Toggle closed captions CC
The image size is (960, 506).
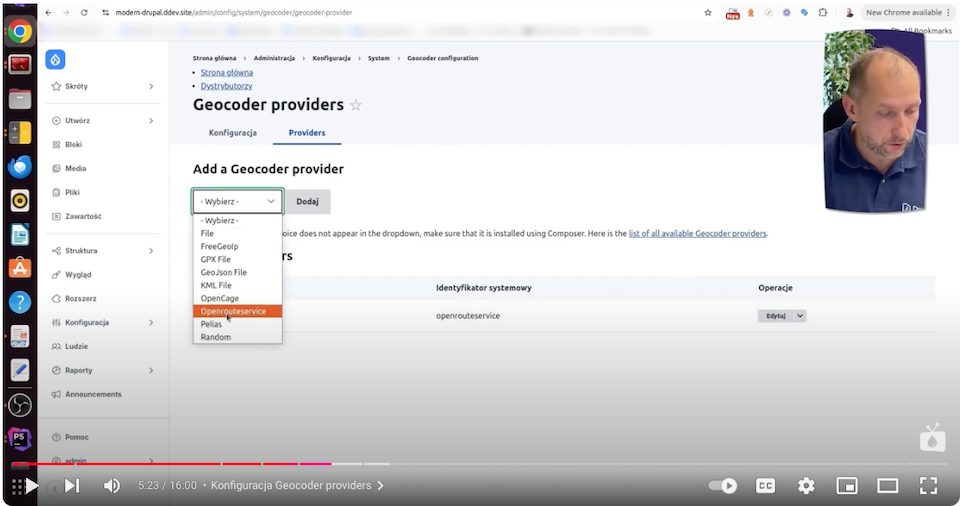pos(765,486)
